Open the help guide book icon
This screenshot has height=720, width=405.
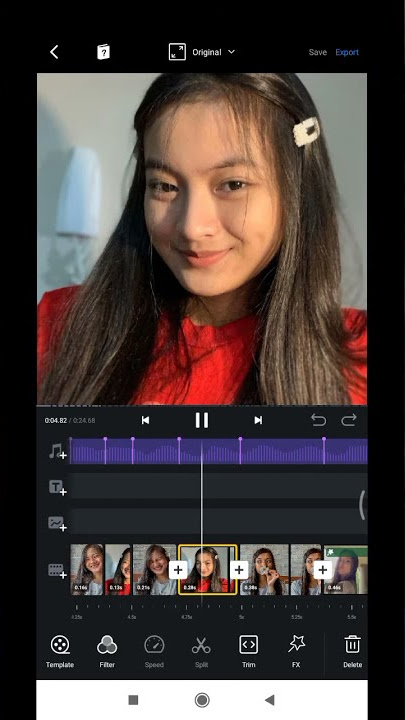[x=104, y=52]
